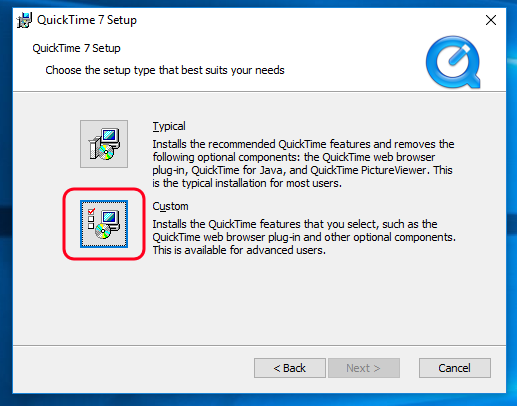Click the bold QuickTime 7 Setup header

[x=76, y=48]
